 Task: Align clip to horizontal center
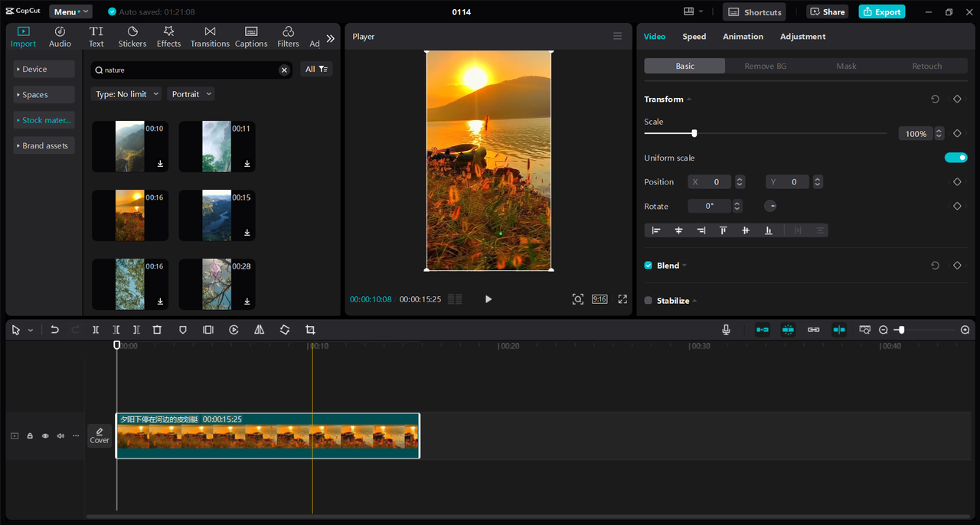(x=678, y=230)
